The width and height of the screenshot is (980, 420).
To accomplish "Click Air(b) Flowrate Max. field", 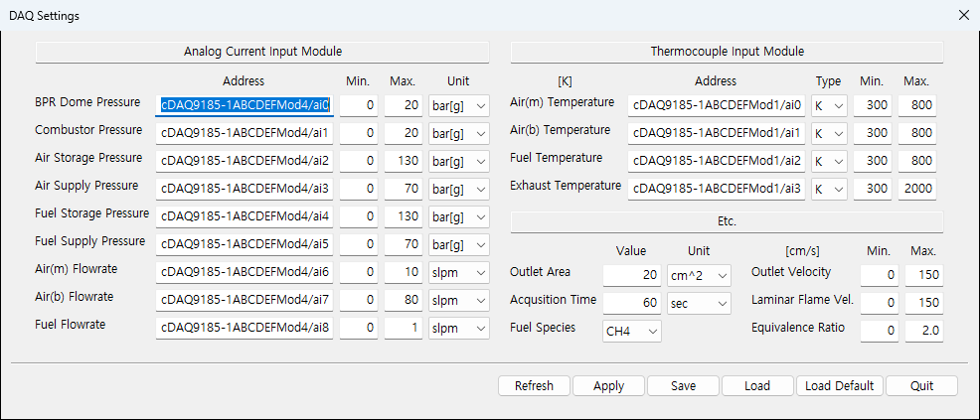I will point(404,300).
